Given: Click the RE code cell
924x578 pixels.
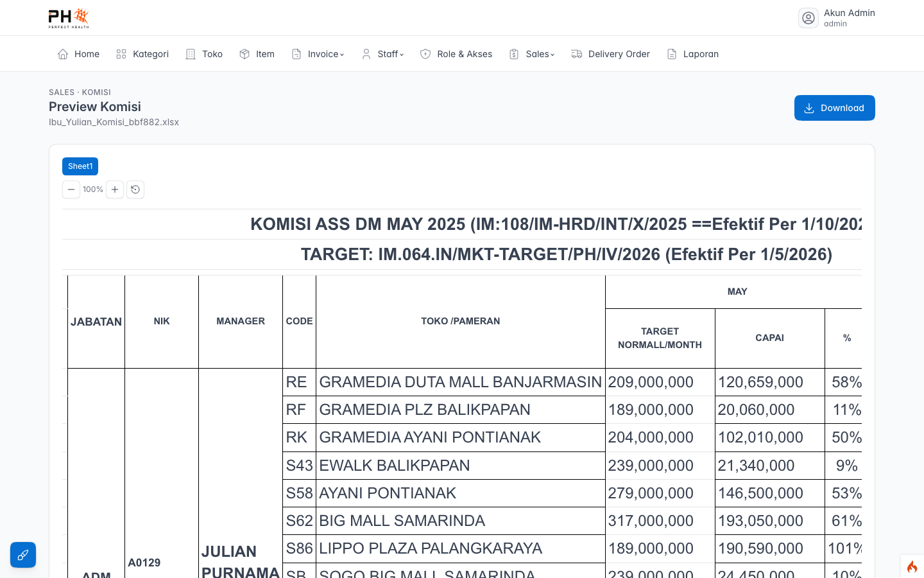Looking at the screenshot, I should [x=300, y=382].
